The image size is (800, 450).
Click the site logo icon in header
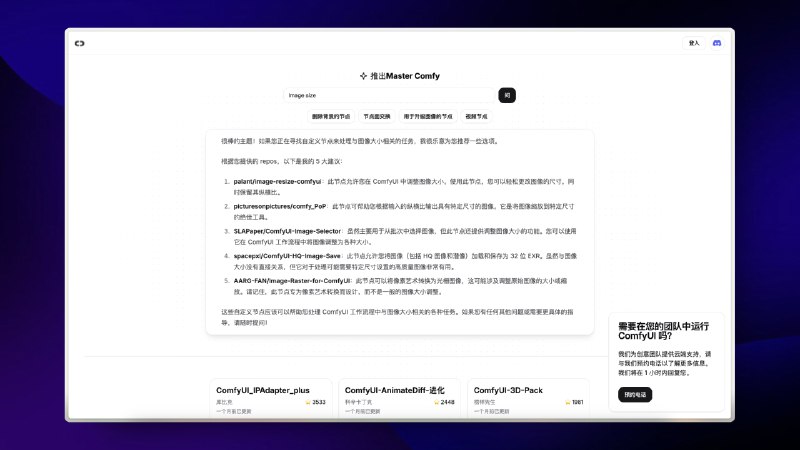[x=80, y=43]
